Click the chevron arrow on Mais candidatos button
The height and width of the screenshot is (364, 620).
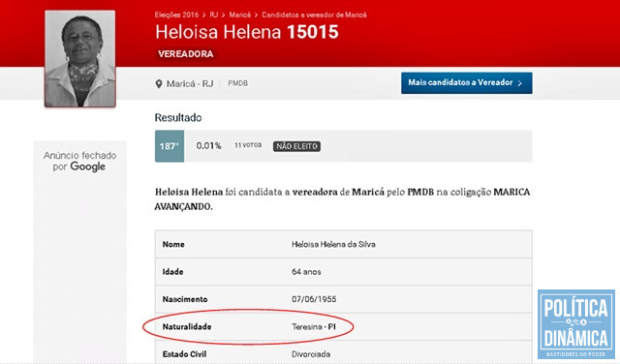[x=520, y=83]
